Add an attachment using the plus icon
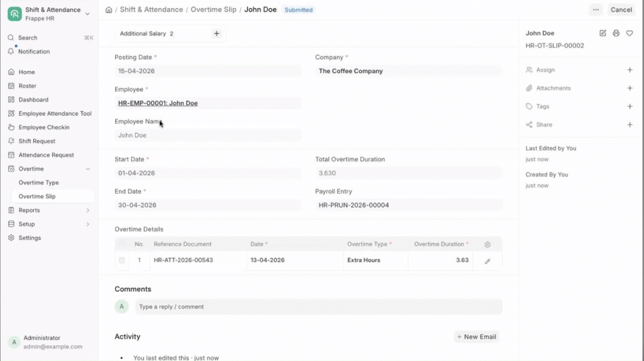This screenshot has width=644, height=361. [x=630, y=89]
